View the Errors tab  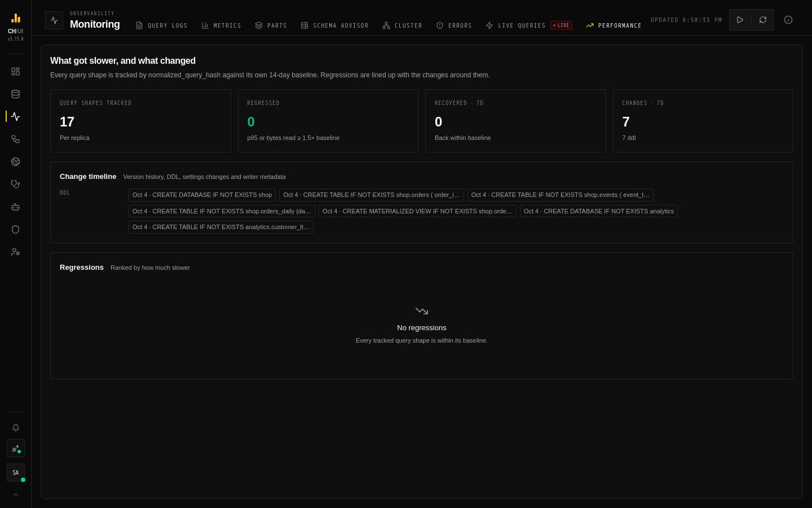click(454, 25)
